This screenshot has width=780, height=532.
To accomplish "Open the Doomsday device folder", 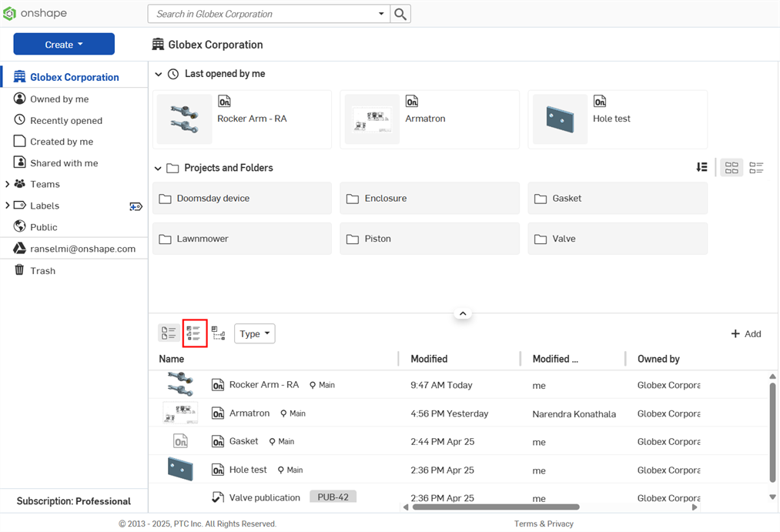I will click(242, 199).
